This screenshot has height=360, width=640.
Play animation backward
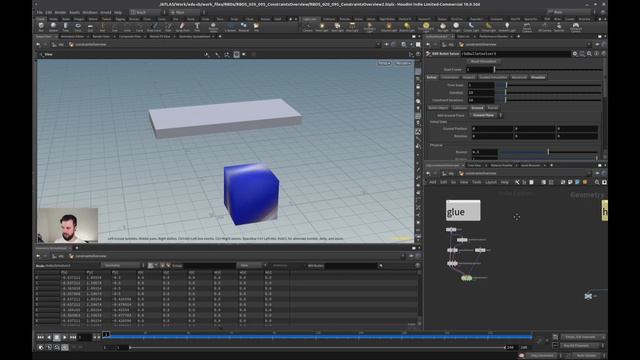pos(49,337)
